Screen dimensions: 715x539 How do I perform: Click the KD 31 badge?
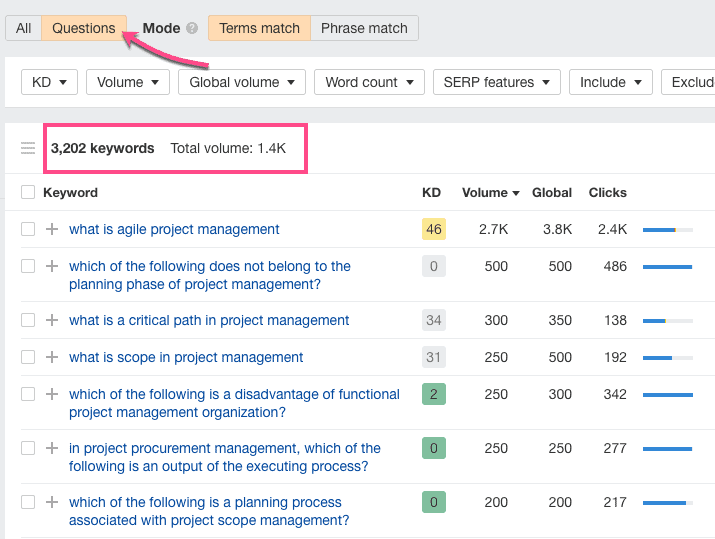pyautogui.click(x=434, y=357)
